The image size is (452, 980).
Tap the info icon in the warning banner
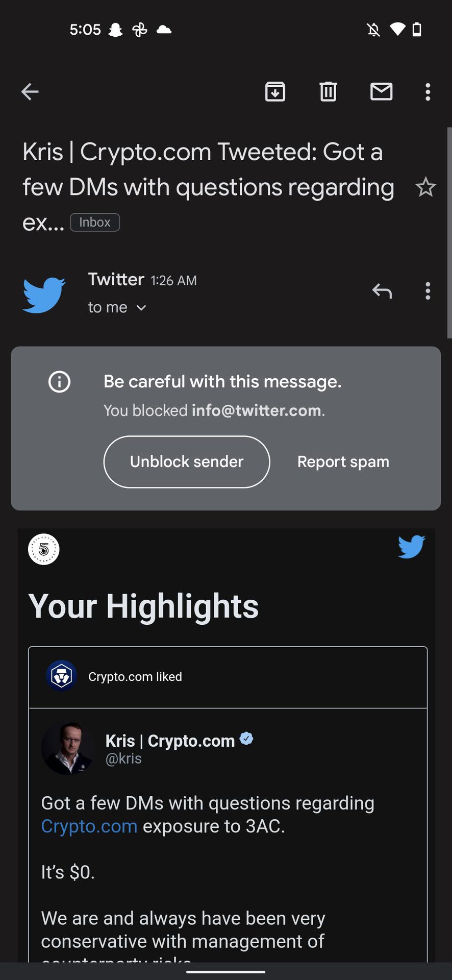coord(59,382)
